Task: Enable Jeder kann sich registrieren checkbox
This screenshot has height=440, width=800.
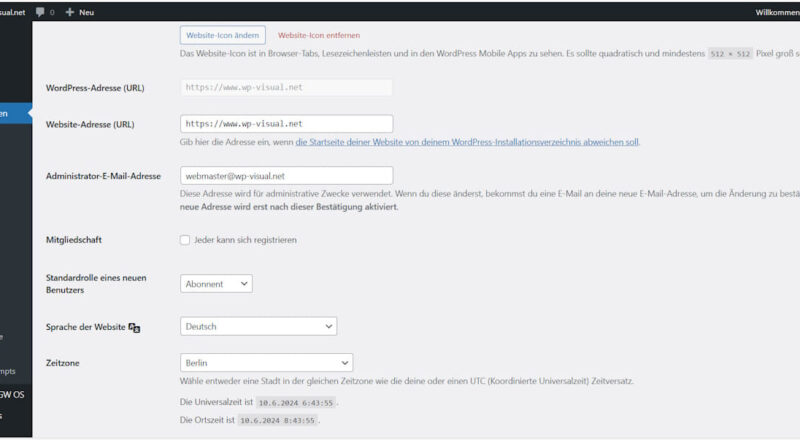Action: [x=185, y=240]
